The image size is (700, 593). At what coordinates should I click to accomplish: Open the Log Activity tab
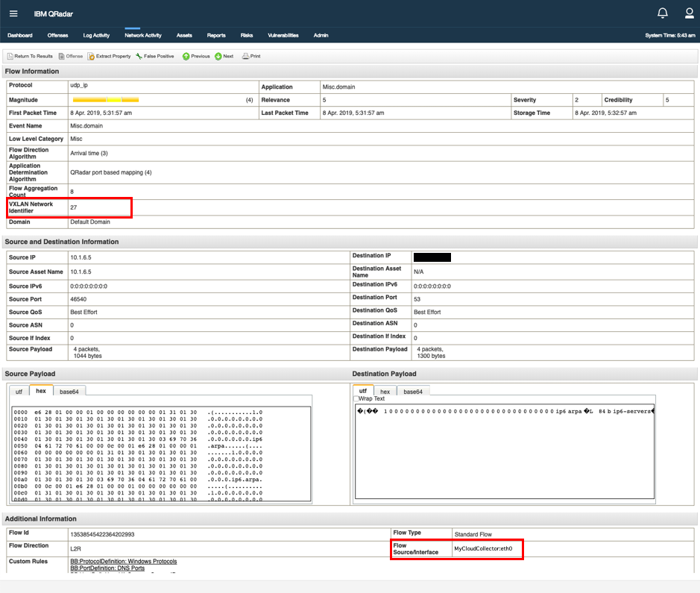click(x=96, y=35)
